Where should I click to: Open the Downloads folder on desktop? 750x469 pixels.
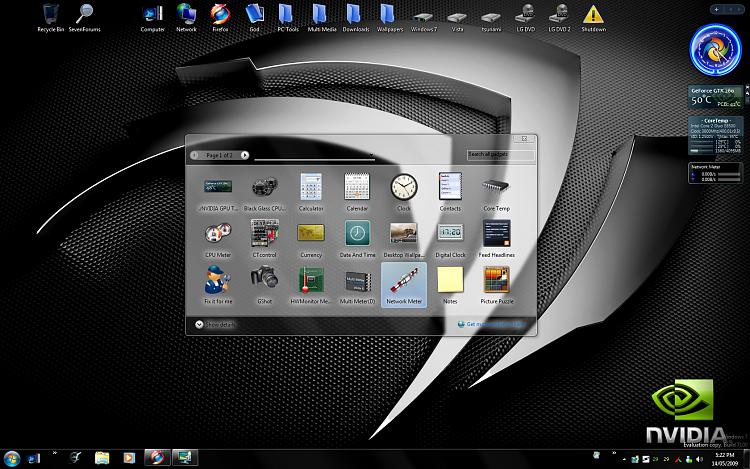[356, 18]
